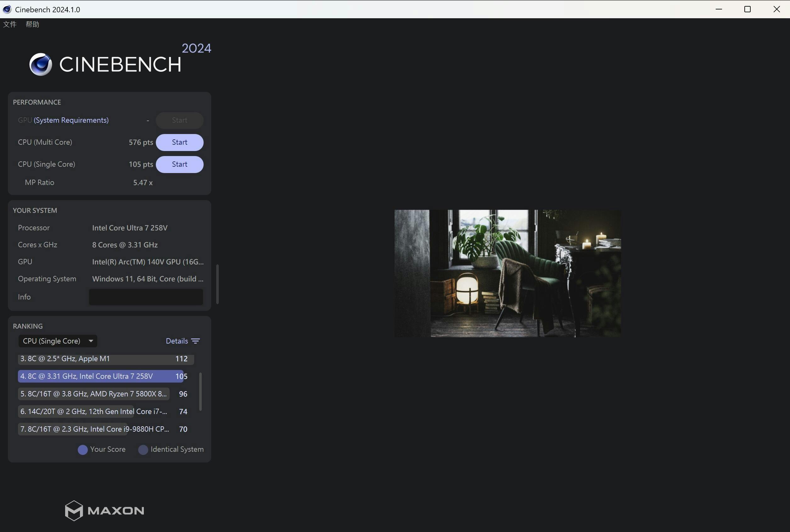Click the rendered room scene preview image
This screenshot has width=790, height=532.
click(x=508, y=273)
